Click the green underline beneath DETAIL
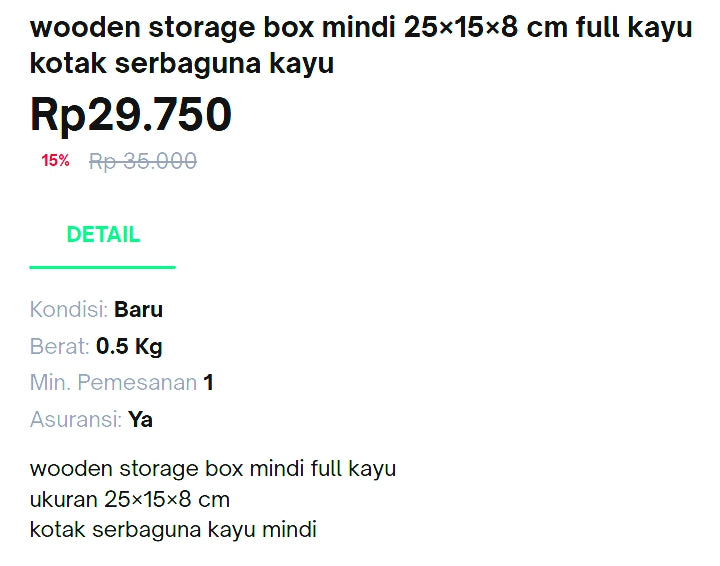The width and height of the screenshot is (720, 566). coord(103,267)
